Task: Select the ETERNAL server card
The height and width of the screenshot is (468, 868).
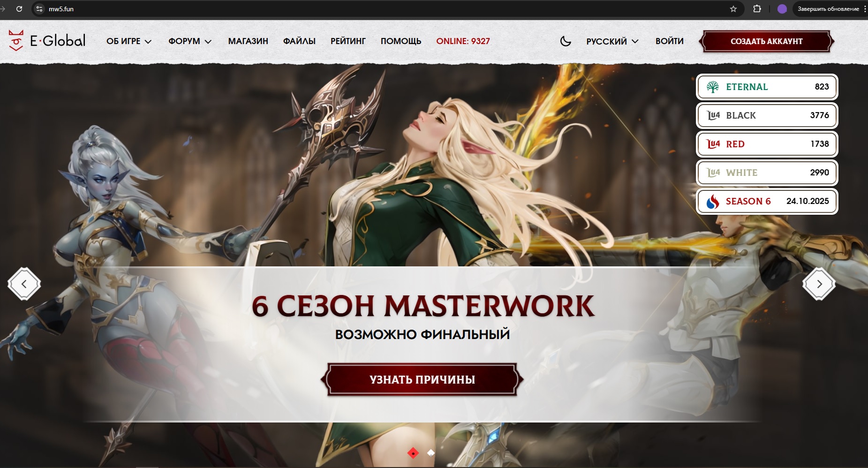Action: [x=767, y=87]
